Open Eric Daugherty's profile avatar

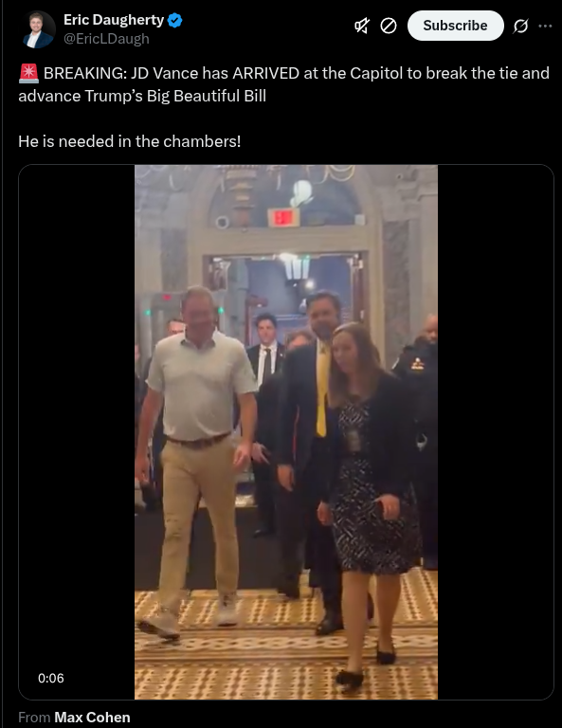coord(38,29)
